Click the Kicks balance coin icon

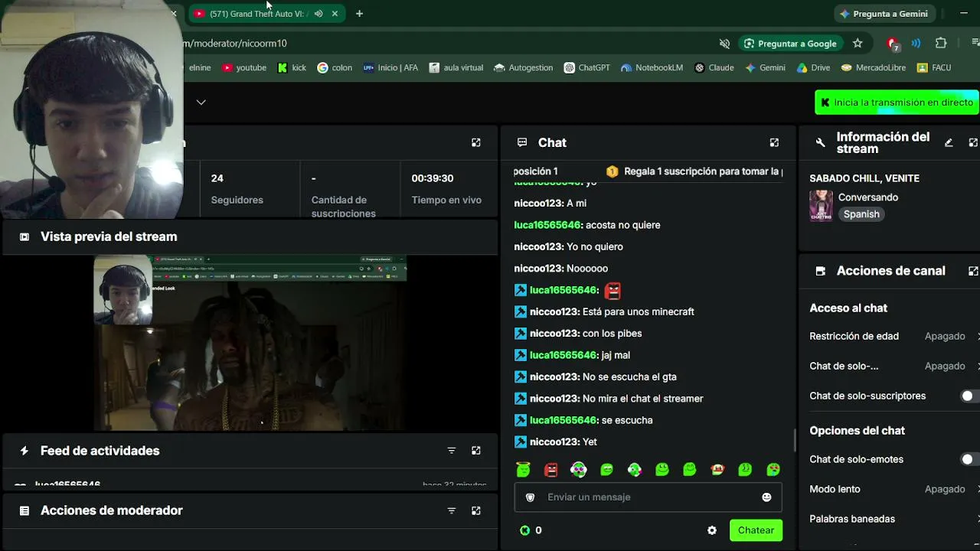524,530
